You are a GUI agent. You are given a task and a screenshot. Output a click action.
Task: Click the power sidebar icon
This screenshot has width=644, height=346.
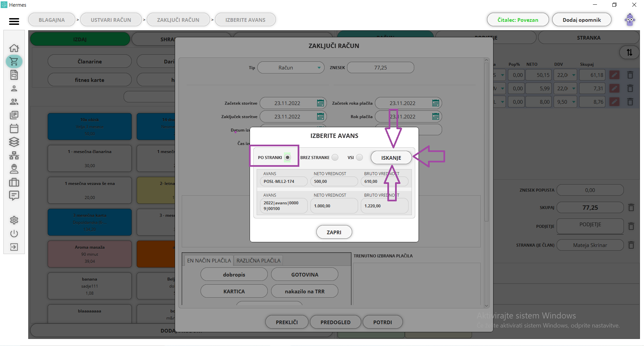(x=14, y=234)
